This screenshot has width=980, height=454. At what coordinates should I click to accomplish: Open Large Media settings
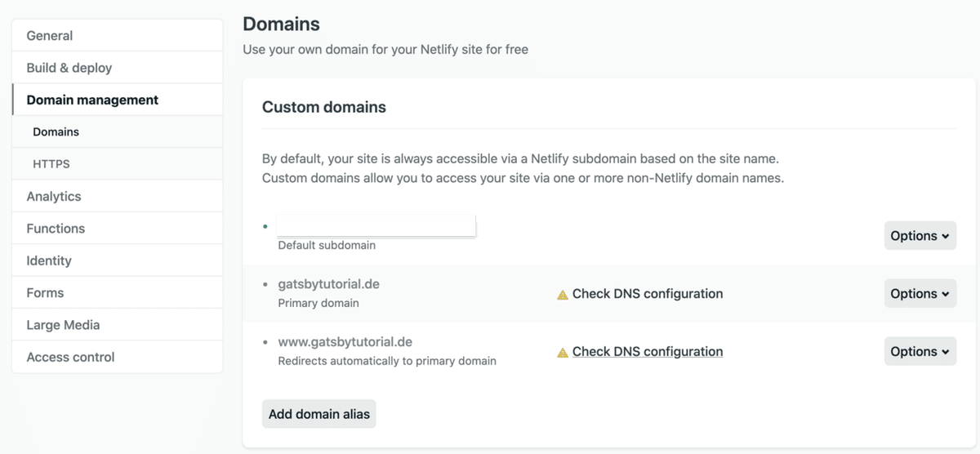pyautogui.click(x=63, y=325)
